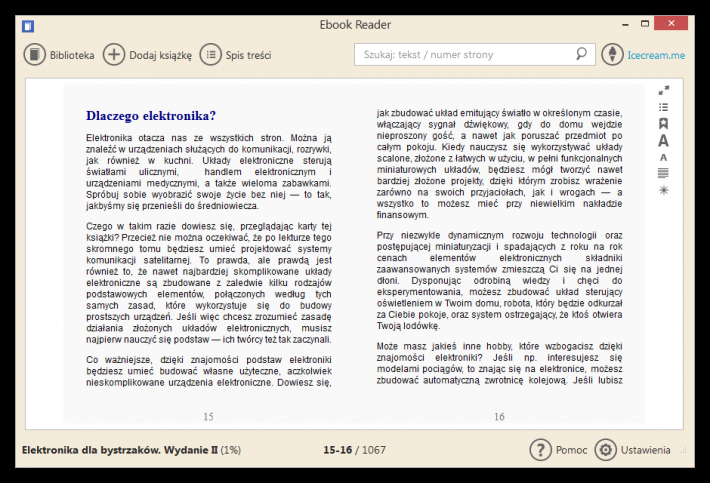This screenshot has height=483, width=710.
Task: Click the book title Elektronika dla bystrzaków. Wydanie II
Action: coord(120,450)
